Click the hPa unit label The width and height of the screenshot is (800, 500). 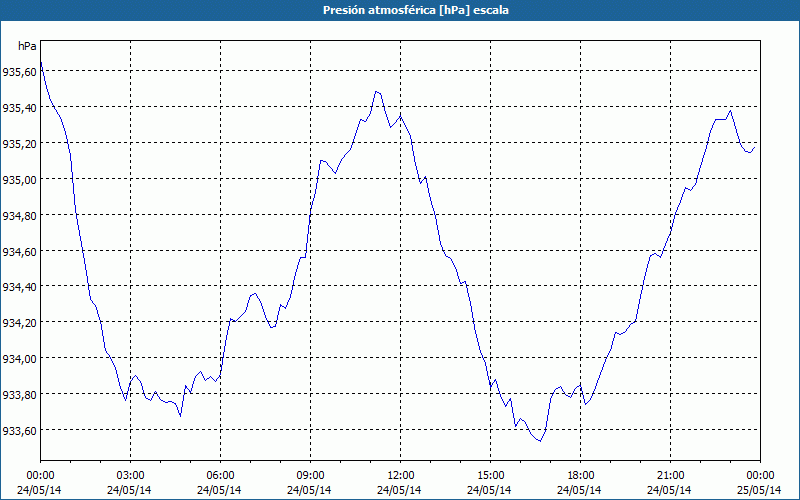[28, 46]
